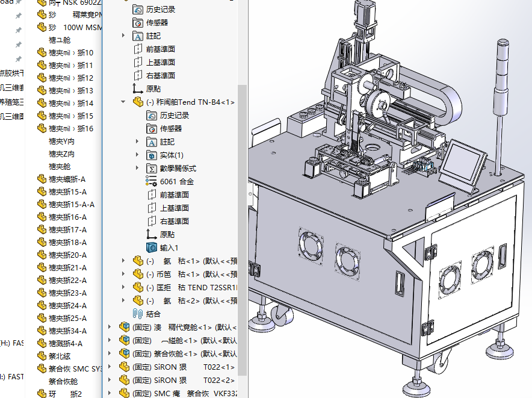Click the feature tree vertical scrollbar

242,230
